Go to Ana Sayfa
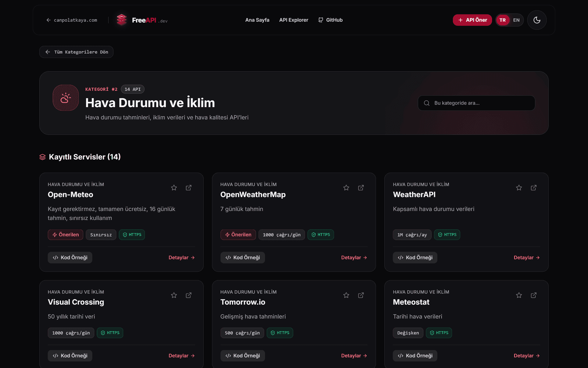The image size is (588, 368). (257, 20)
